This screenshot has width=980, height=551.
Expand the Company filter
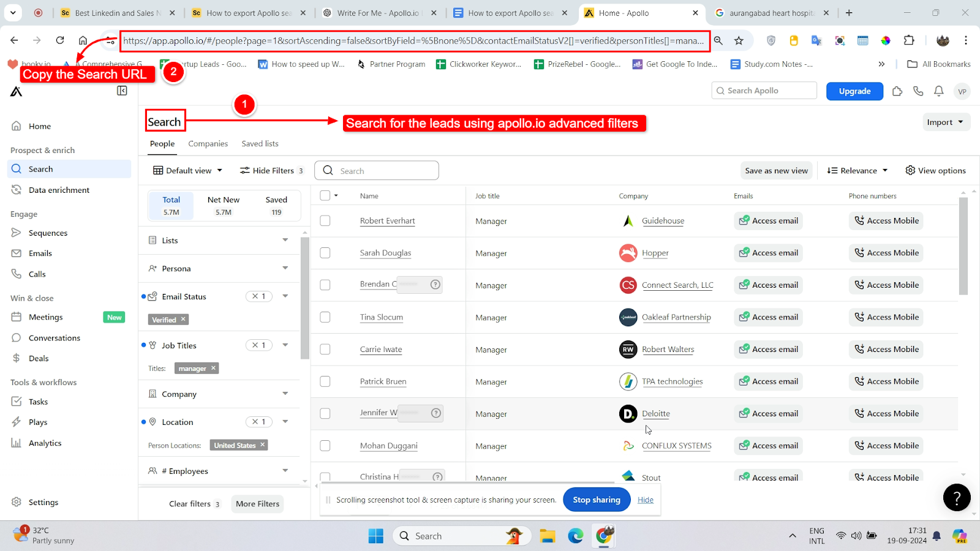coord(285,394)
